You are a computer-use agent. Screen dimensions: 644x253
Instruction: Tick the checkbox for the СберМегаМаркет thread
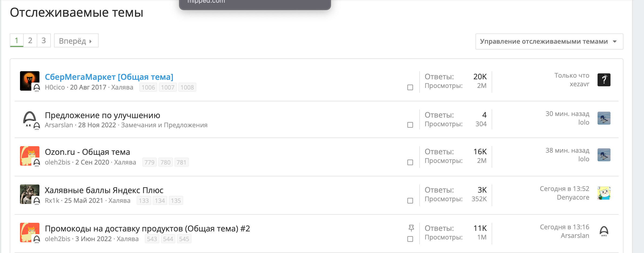(x=410, y=87)
